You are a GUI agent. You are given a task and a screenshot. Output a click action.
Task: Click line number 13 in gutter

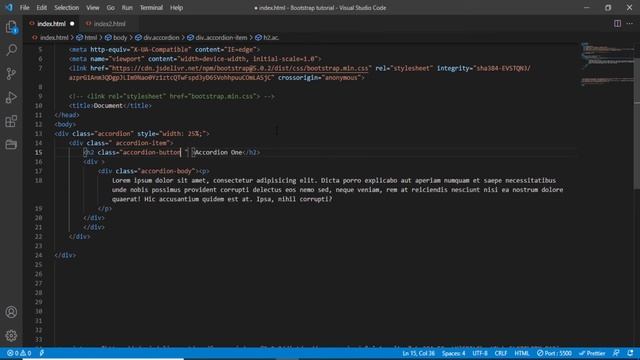click(x=38, y=133)
